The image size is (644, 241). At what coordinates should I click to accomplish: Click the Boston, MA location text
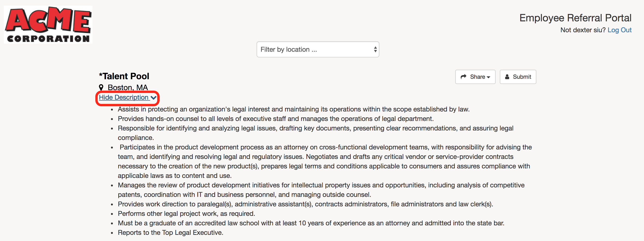pos(128,88)
